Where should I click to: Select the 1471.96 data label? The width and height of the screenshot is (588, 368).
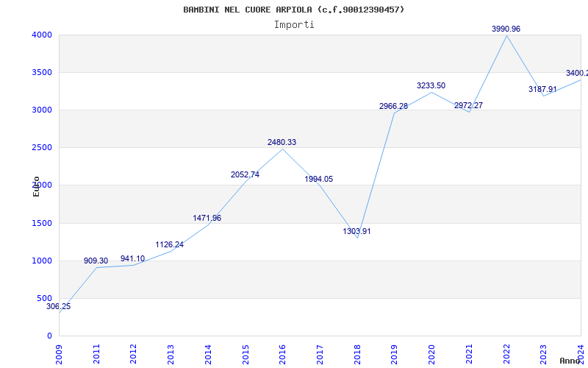click(x=207, y=218)
